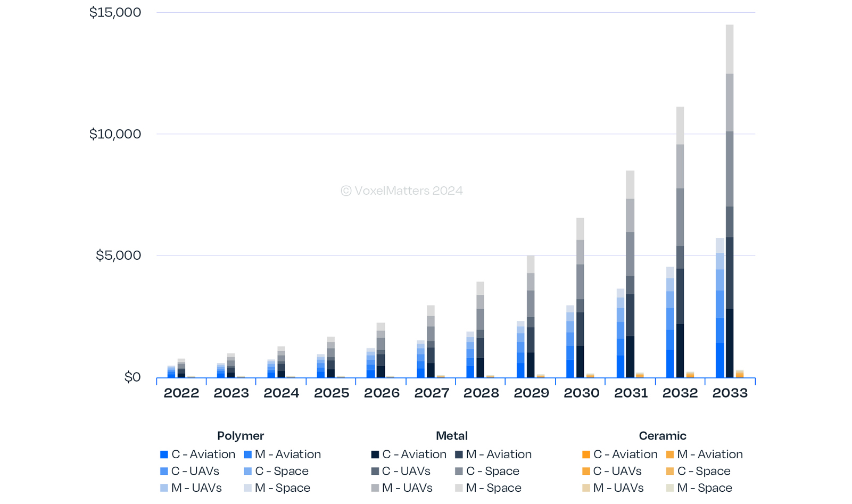Select the Polymer legend group heading
The height and width of the screenshot is (504, 852).
(x=241, y=436)
